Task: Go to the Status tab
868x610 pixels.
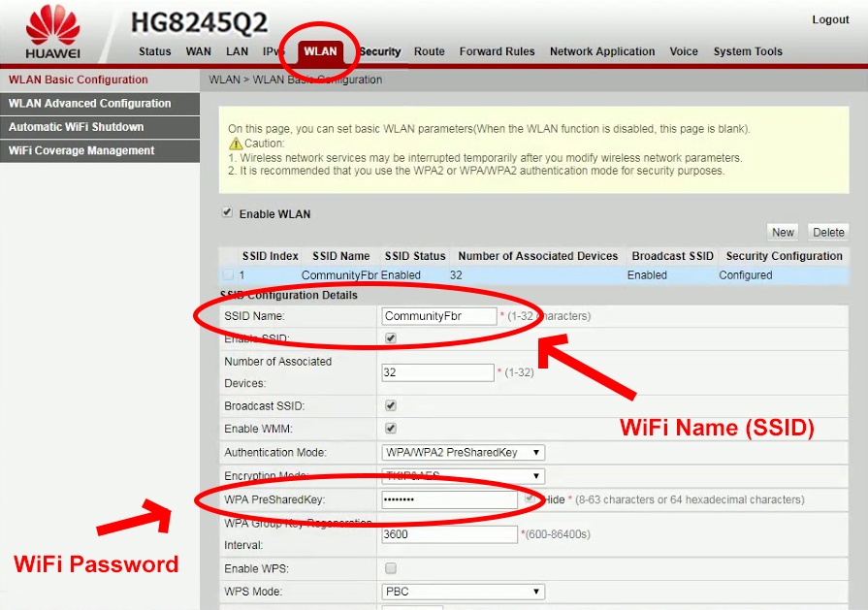Action: pyautogui.click(x=154, y=52)
